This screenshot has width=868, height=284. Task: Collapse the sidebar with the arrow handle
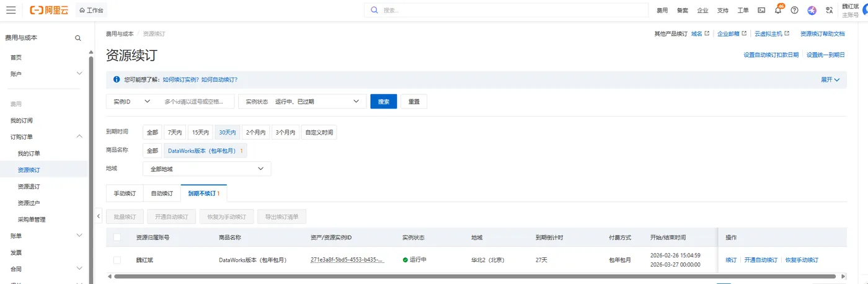click(x=98, y=216)
